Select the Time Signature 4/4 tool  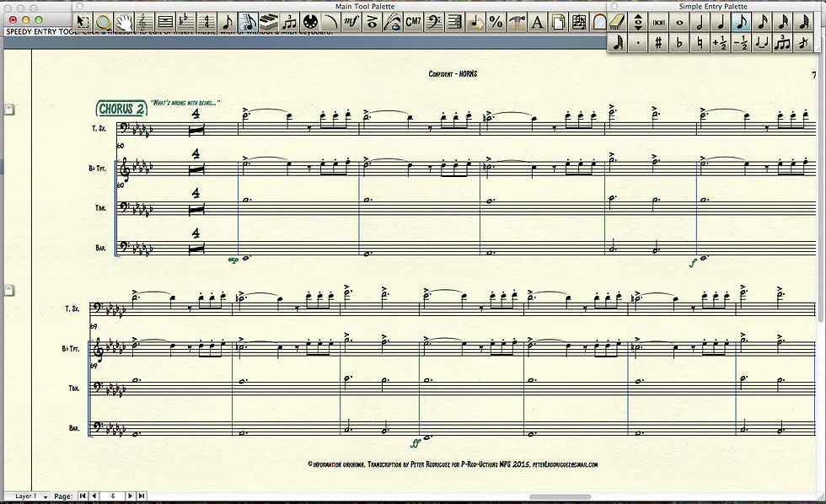pos(206,22)
